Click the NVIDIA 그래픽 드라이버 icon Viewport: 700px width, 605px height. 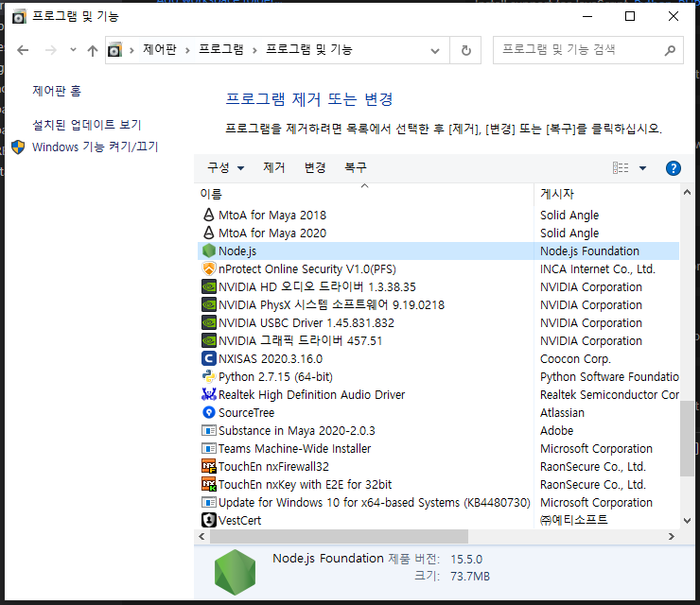(208, 340)
